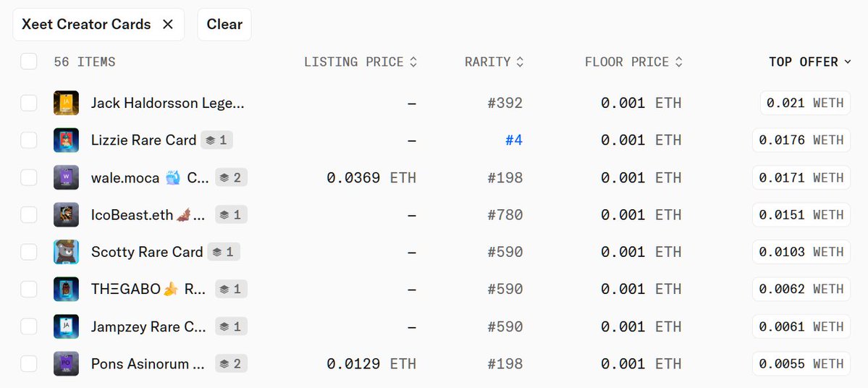Open the Top Offer sort dropdown
Viewport: 868px width, 388px height.
pyautogui.click(x=809, y=62)
